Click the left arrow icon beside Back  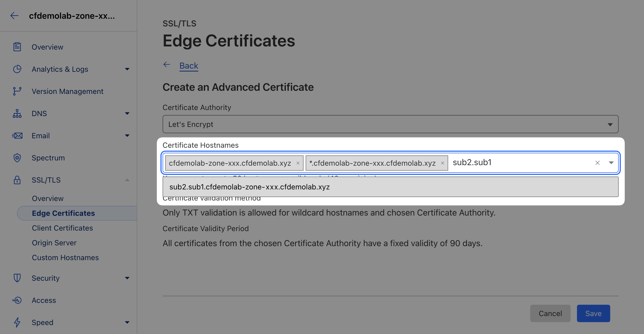pos(167,65)
